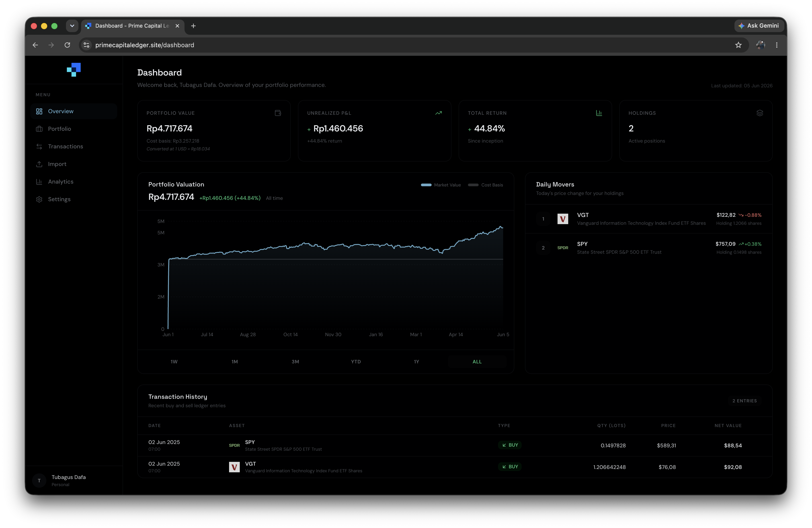
Task: Reload the dashboard page
Action: (68, 45)
